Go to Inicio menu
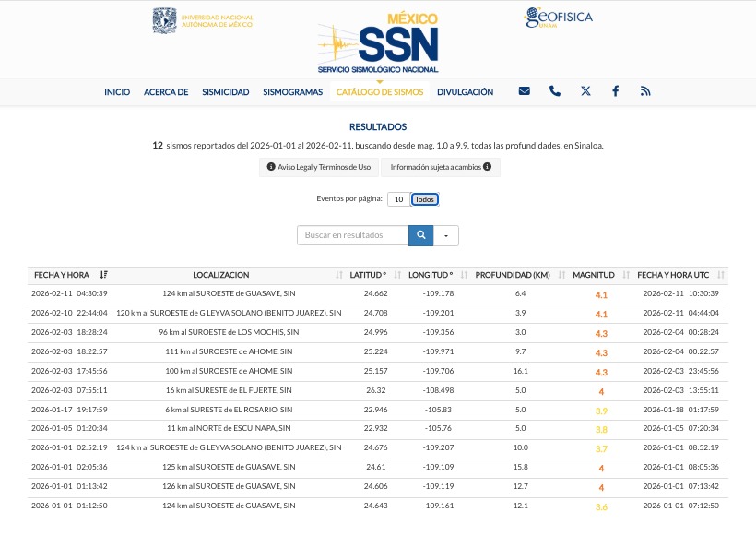The height and width of the screenshot is (536, 756). coord(117,92)
